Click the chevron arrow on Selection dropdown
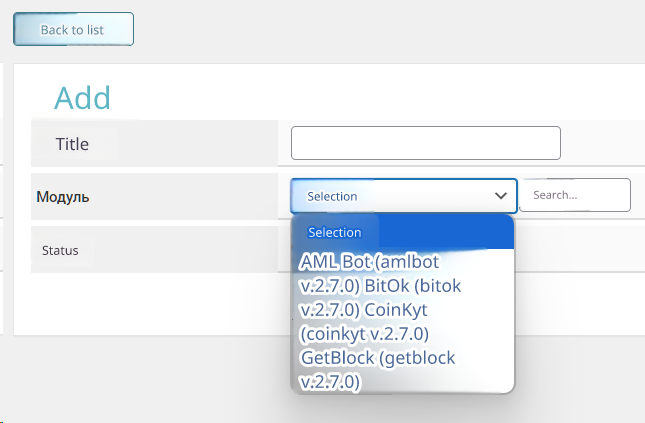Image resolution: width=645 pixels, height=423 pixels. [x=501, y=196]
